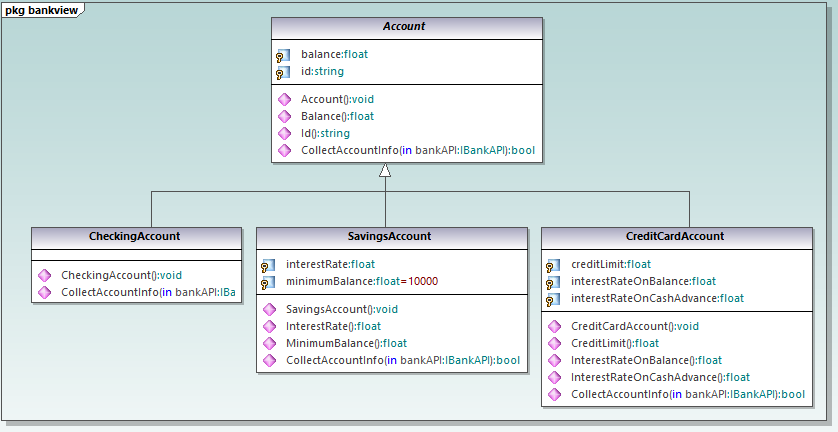This screenshot has width=838, height=432.
Task: Select the abstract Account class title
Action: coord(404,27)
